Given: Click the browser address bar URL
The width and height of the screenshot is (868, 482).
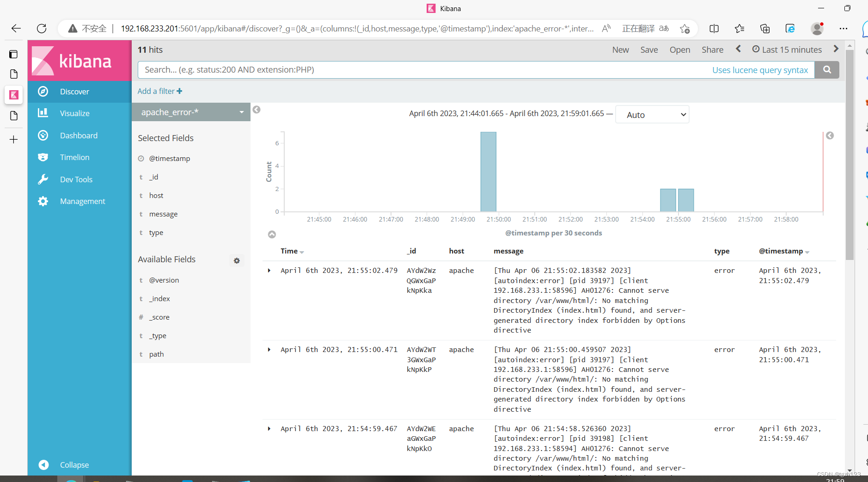Looking at the screenshot, I should click(x=357, y=29).
